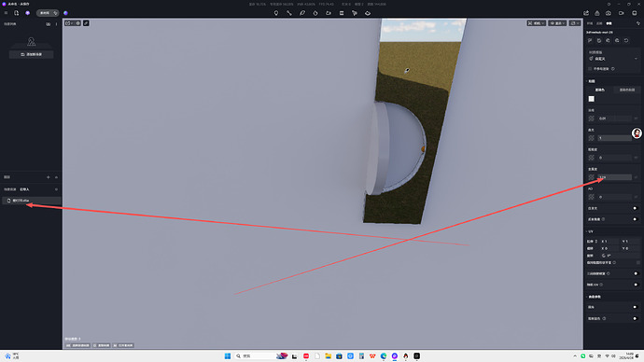Switch on the toggle directly below the UV checkbox row
The image size is (644, 362).
coord(636,273)
